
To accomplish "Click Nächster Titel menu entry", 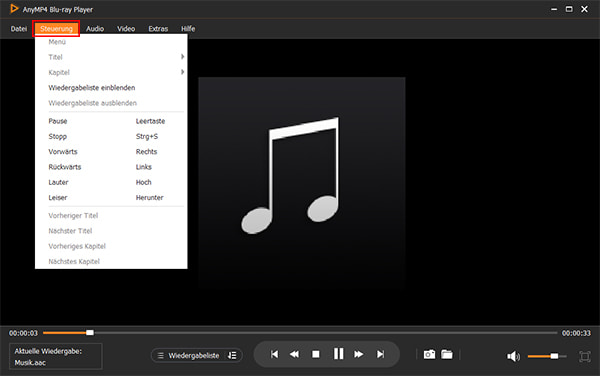I will pyautogui.click(x=111, y=231).
